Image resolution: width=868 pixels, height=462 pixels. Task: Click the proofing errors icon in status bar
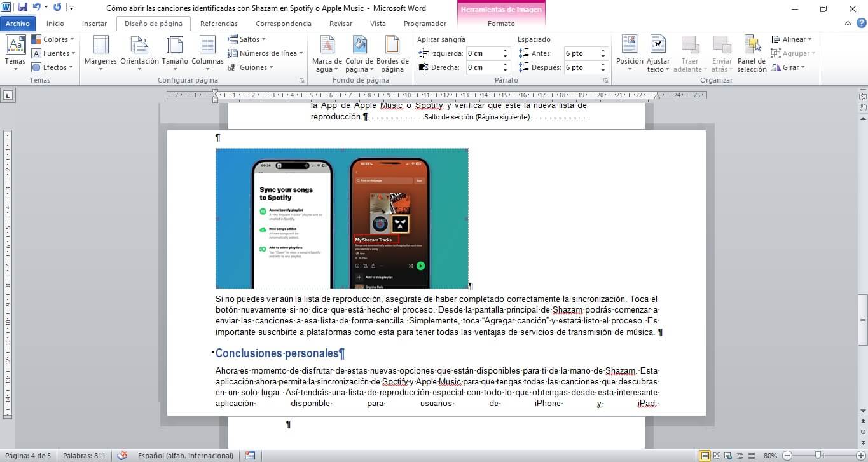point(123,456)
